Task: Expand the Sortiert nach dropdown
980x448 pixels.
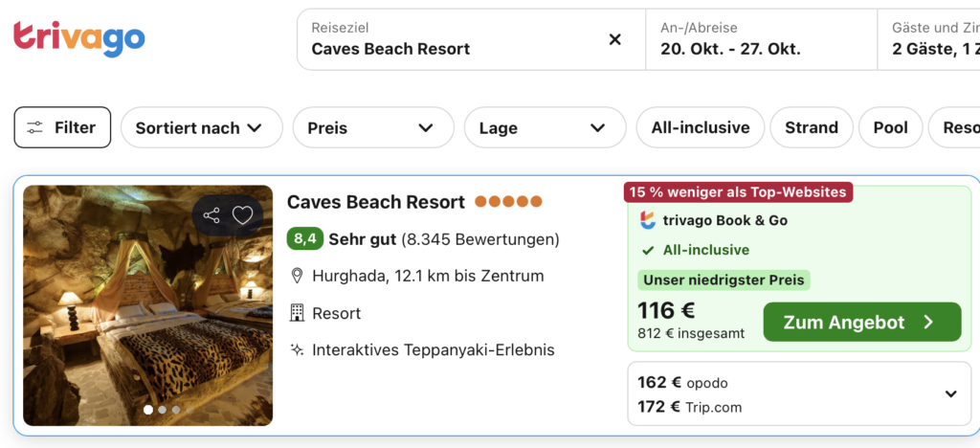Action: coord(201,127)
